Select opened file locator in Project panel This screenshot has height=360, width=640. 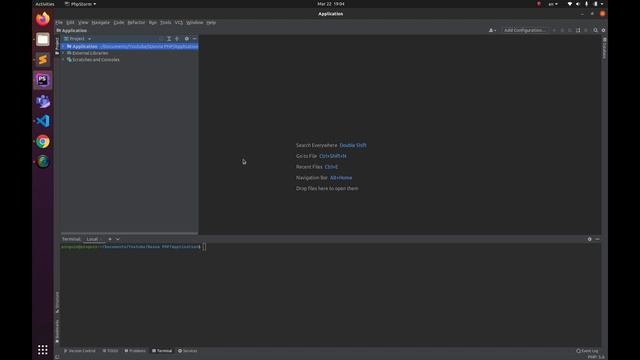161,39
